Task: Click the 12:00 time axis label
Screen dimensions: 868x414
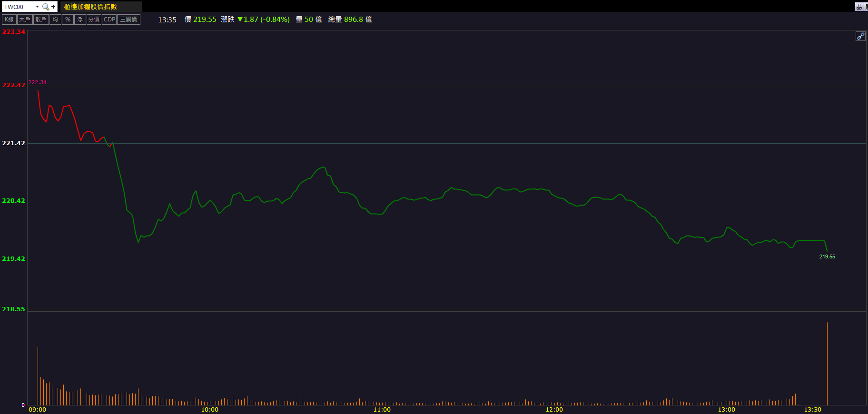Action: 554,410
